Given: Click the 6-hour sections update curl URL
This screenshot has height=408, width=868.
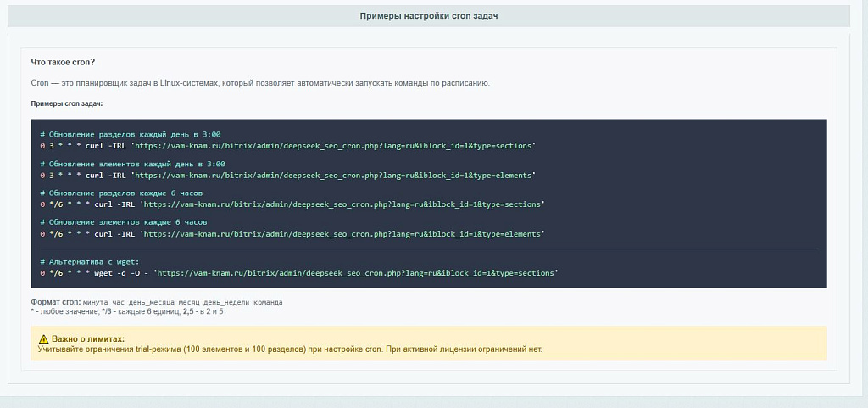Looking at the screenshot, I should tap(342, 204).
